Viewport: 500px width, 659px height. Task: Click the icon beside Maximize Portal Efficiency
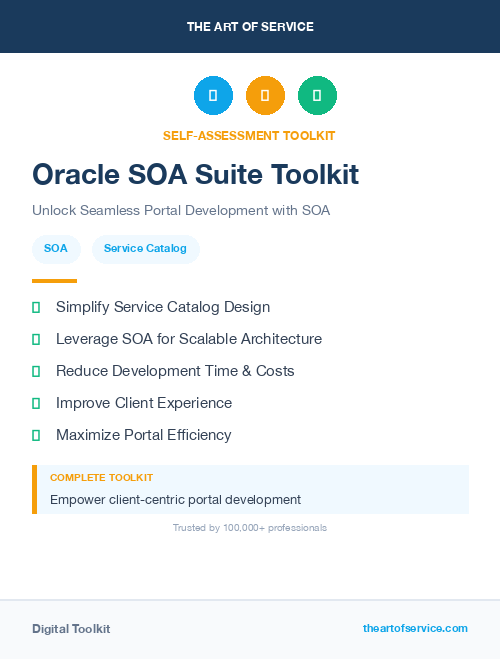[x=36, y=435]
